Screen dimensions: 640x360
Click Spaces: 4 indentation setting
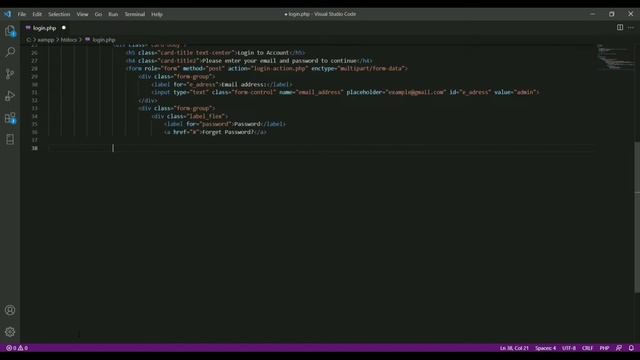click(545, 348)
